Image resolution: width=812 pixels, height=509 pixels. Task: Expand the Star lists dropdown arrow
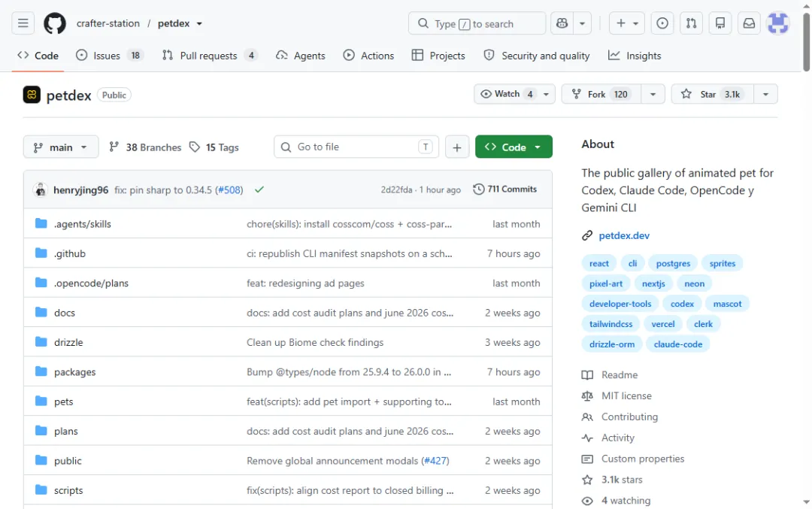coord(765,94)
